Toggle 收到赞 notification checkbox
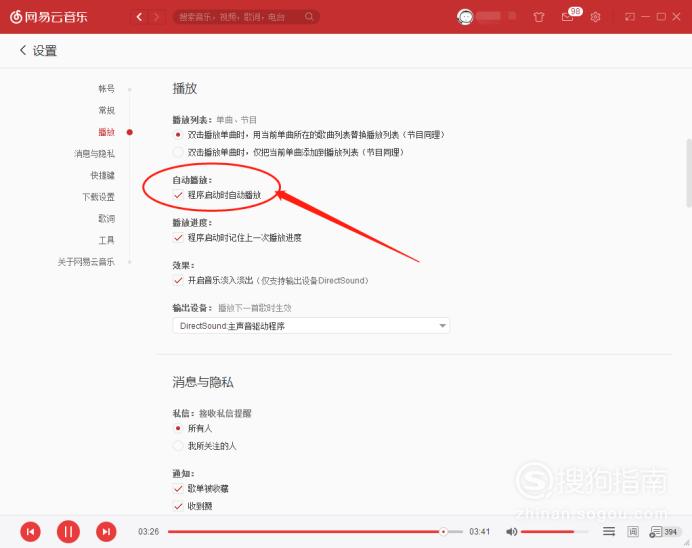The image size is (692, 548). (x=178, y=506)
